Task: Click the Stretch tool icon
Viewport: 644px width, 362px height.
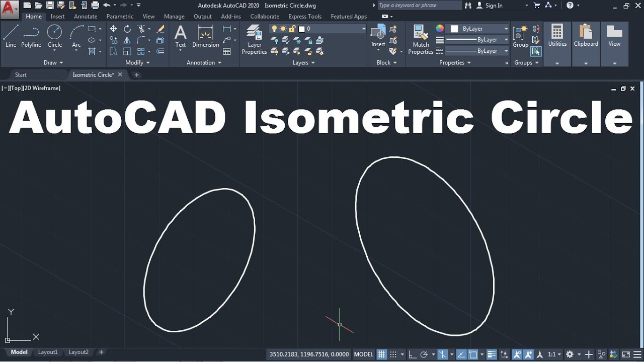Action: pyautogui.click(x=113, y=51)
